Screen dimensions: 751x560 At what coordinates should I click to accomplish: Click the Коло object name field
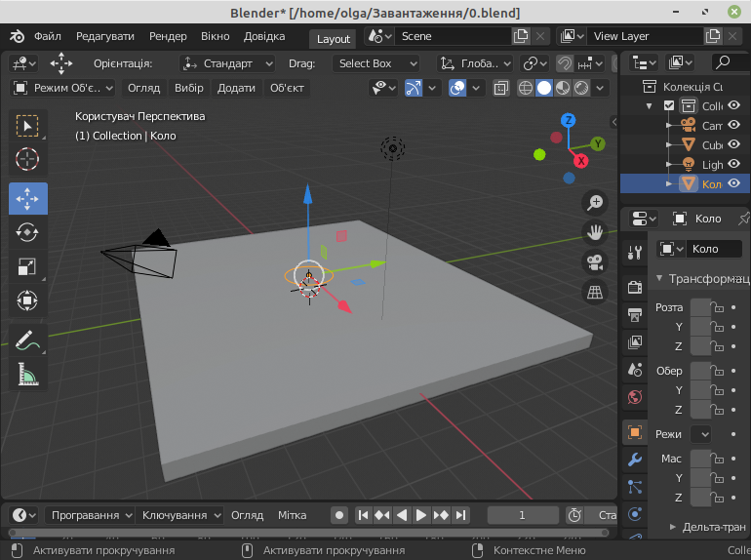click(714, 249)
